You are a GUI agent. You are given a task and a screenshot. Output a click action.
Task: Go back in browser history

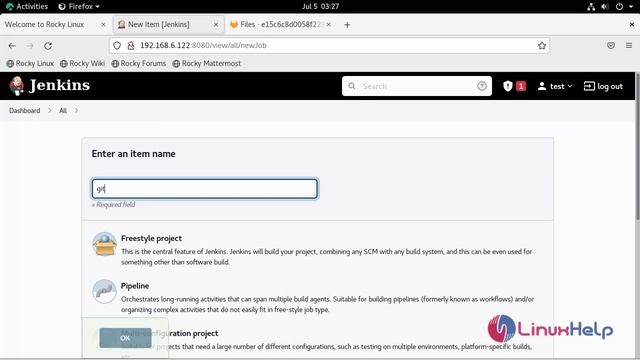click(x=12, y=46)
